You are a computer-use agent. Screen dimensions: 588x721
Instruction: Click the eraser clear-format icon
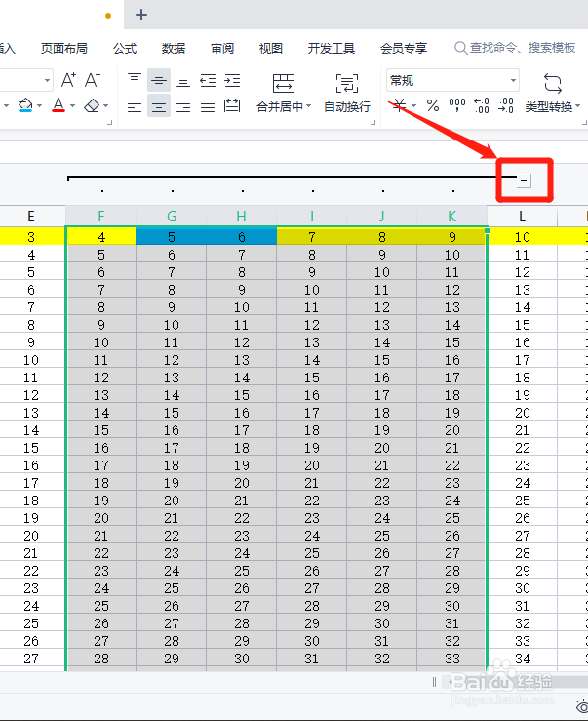click(x=92, y=105)
